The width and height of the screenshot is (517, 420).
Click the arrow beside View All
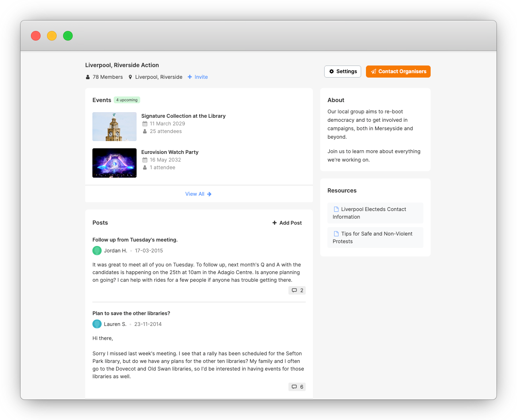tap(209, 194)
